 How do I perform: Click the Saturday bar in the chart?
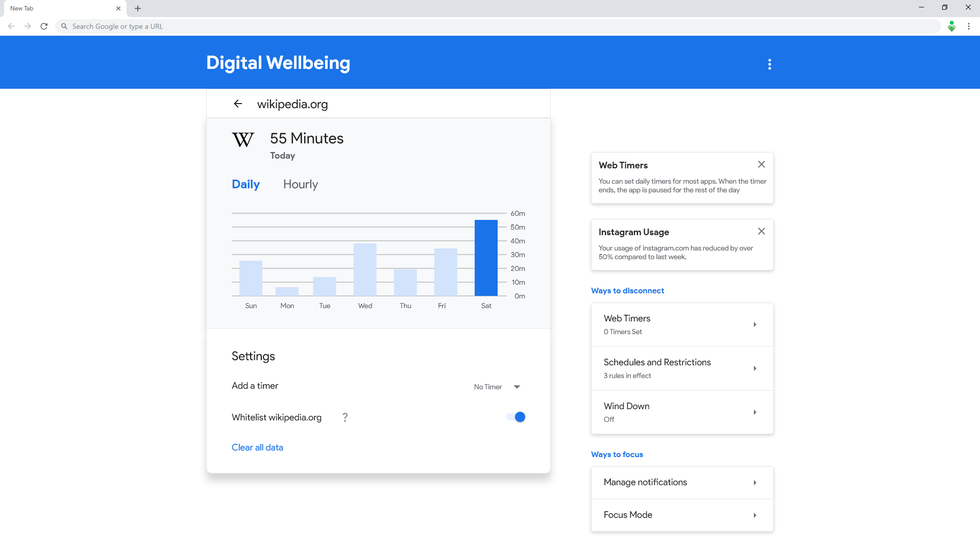point(486,258)
